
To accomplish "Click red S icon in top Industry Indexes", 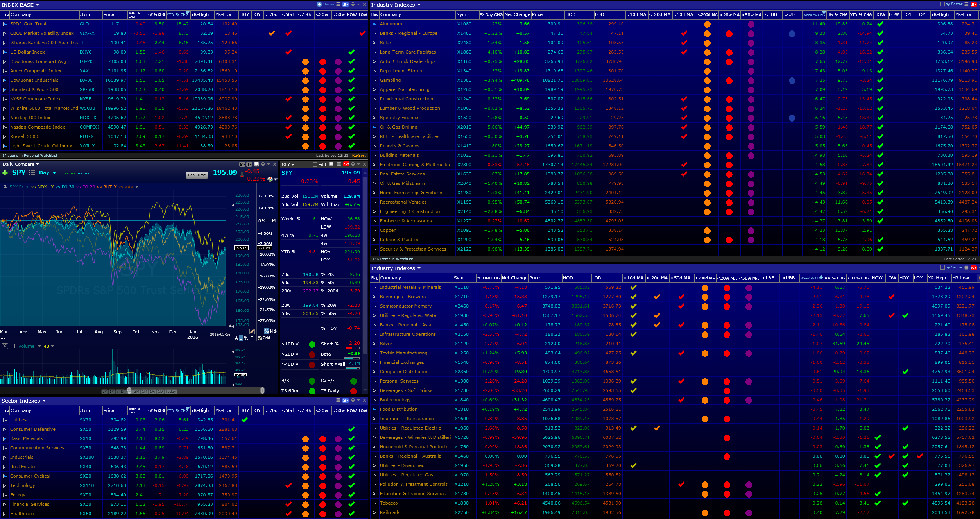I will point(973,5).
